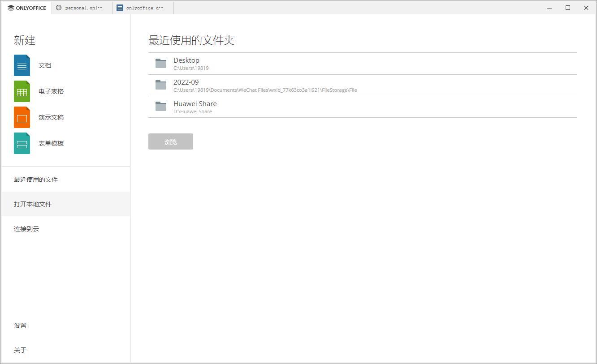Create a new 文档 document
Screen dimensions: 597x364
click(22, 65)
